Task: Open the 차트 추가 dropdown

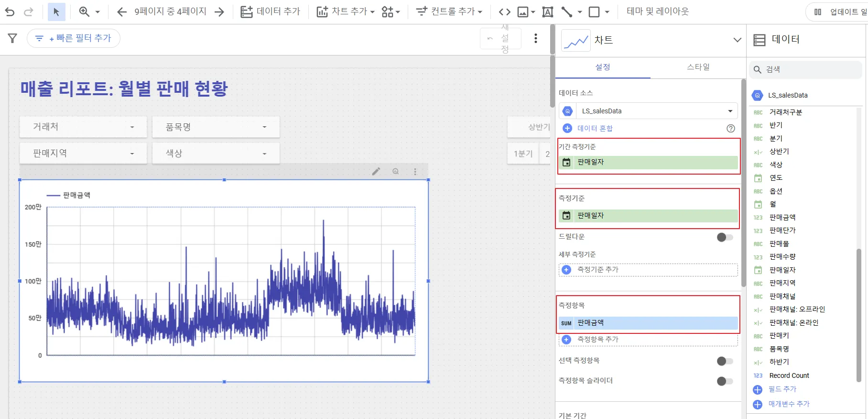Action: (x=345, y=12)
